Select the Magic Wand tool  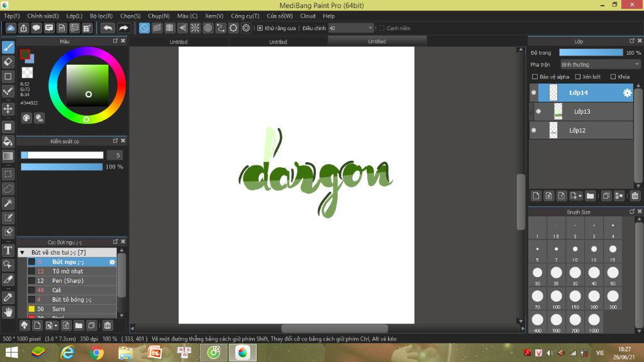8,203
